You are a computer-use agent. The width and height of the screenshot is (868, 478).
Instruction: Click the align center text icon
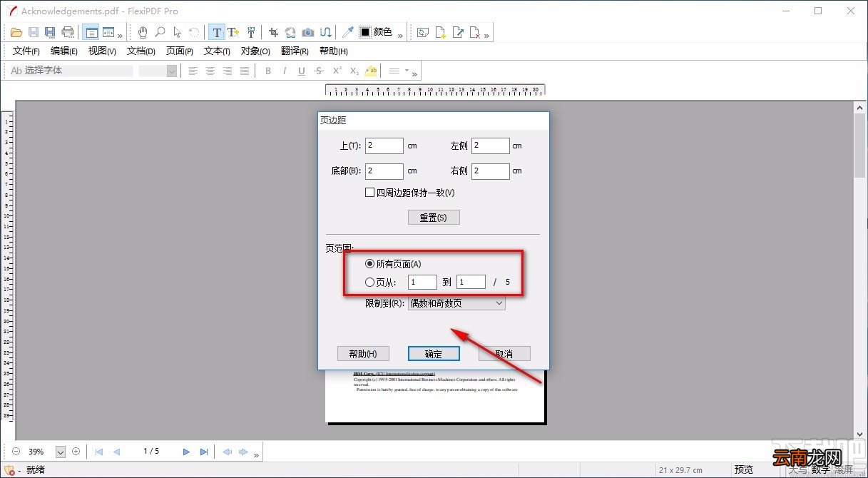click(x=210, y=71)
